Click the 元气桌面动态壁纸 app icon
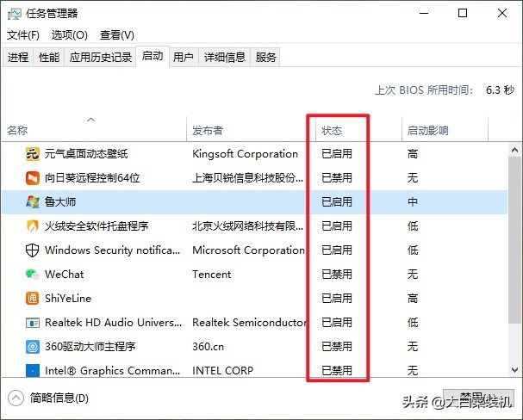The image size is (523, 420). pyautogui.click(x=33, y=154)
